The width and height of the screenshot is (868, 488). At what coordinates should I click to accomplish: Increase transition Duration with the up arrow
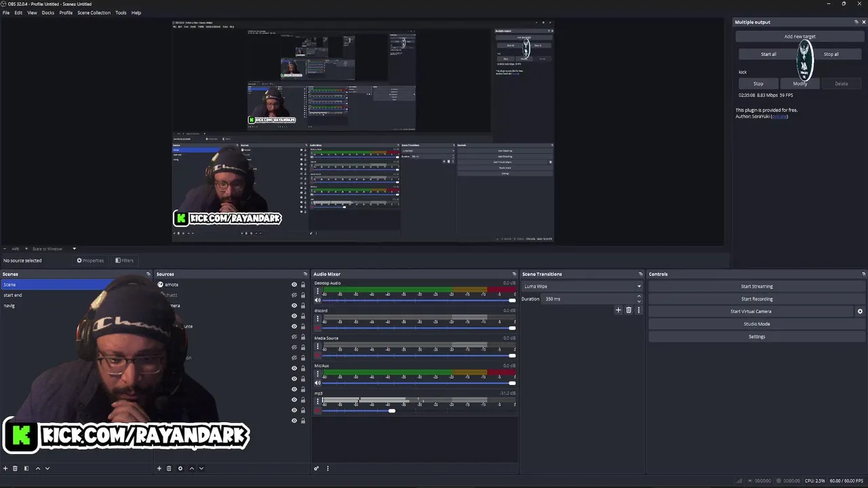click(x=639, y=296)
